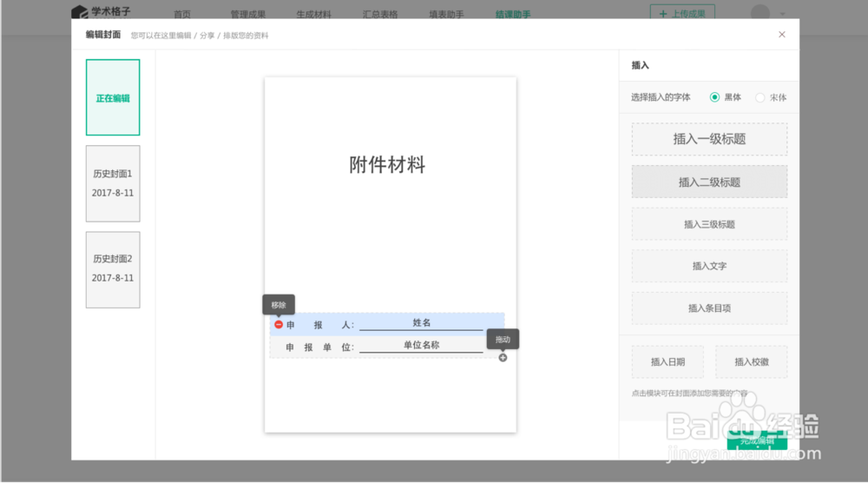Click the 单位名称 field on the cover
The height and width of the screenshot is (483, 868).
pos(421,345)
